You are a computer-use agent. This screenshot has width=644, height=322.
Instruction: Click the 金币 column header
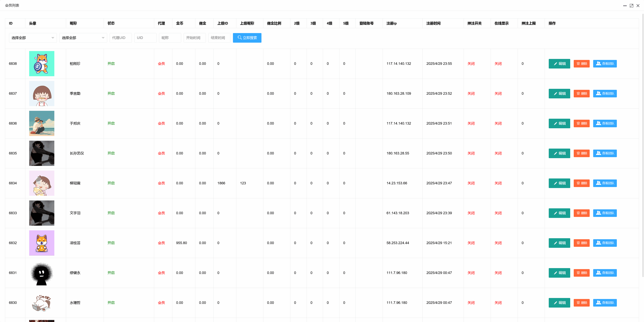point(179,23)
